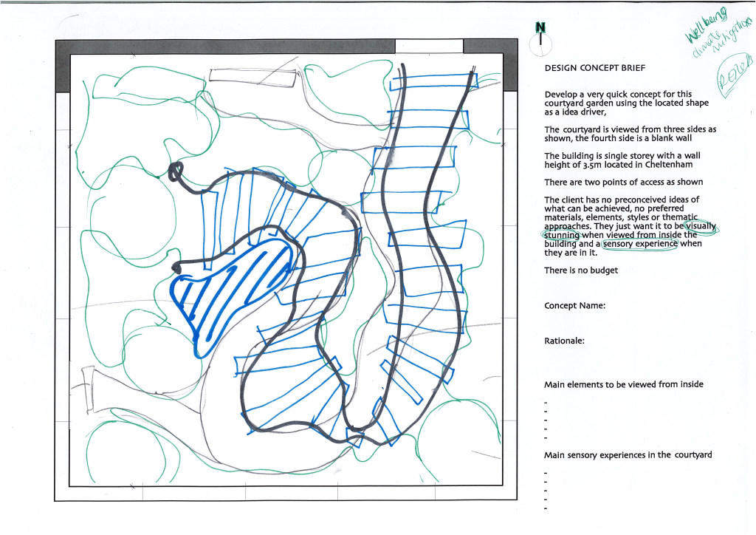756x535 pixels.
Task: Click the "There are two points of access" sentence
Action: [x=623, y=182]
